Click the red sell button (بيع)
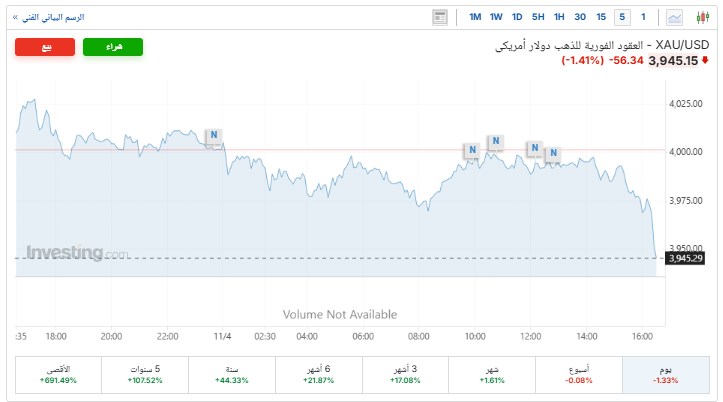723x402 pixels. [x=46, y=47]
